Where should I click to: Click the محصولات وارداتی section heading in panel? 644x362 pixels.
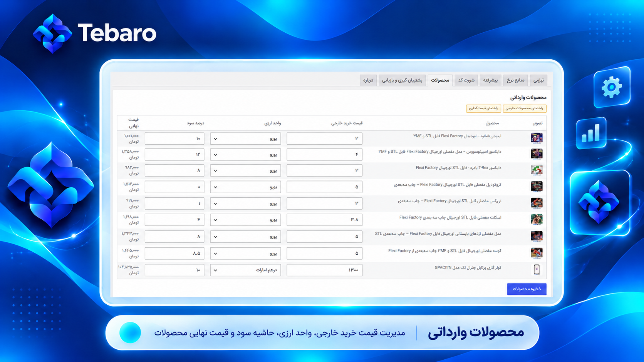(528, 97)
